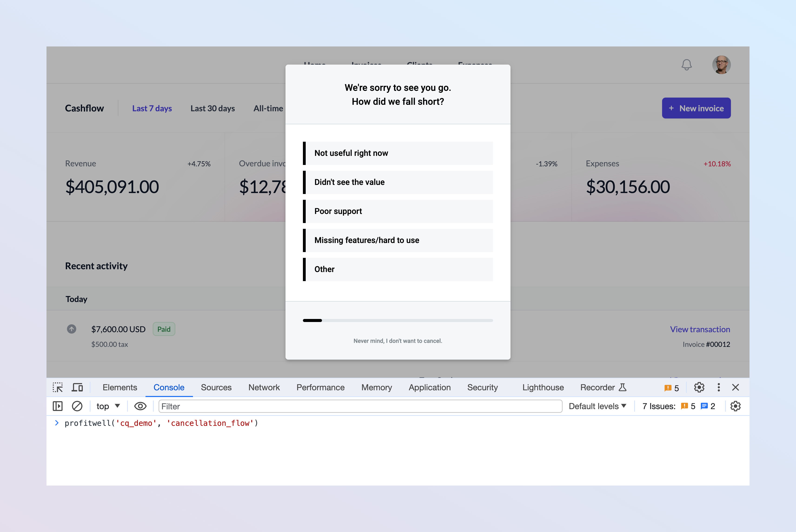Open the profile avatar menu
The image size is (796, 532).
tap(721, 64)
